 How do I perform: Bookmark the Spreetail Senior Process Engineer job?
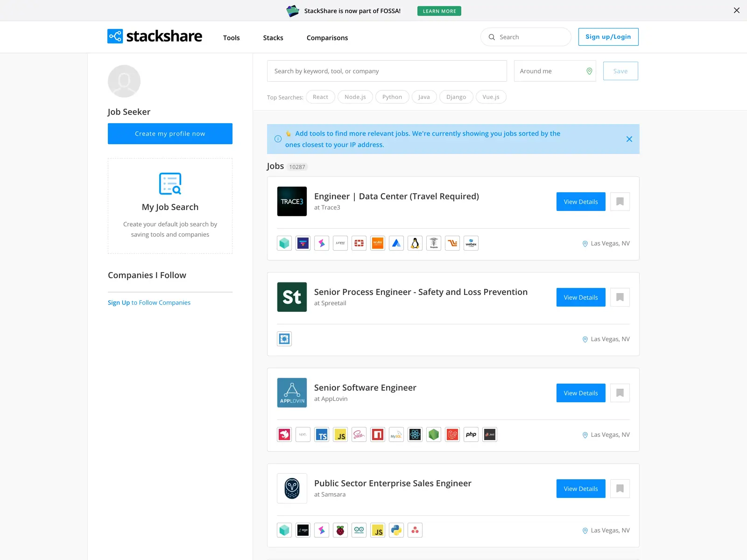620,297
